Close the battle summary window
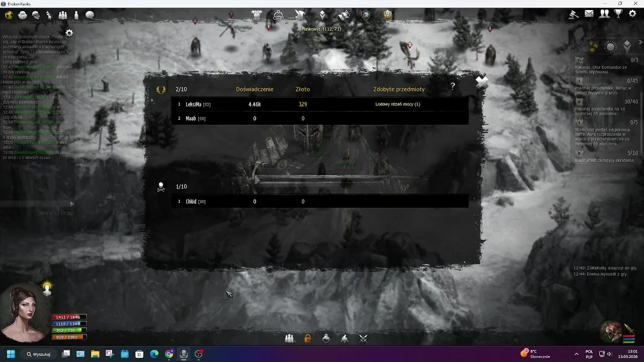Image resolution: width=644 pixels, height=362 pixels. pyautogui.click(x=481, y=82)
